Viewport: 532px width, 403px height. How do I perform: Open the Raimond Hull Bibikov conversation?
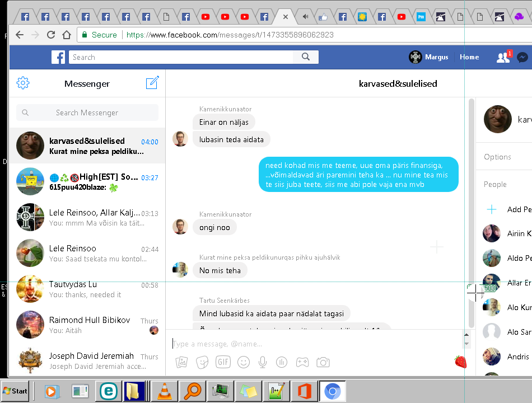[x=87, y=325]
